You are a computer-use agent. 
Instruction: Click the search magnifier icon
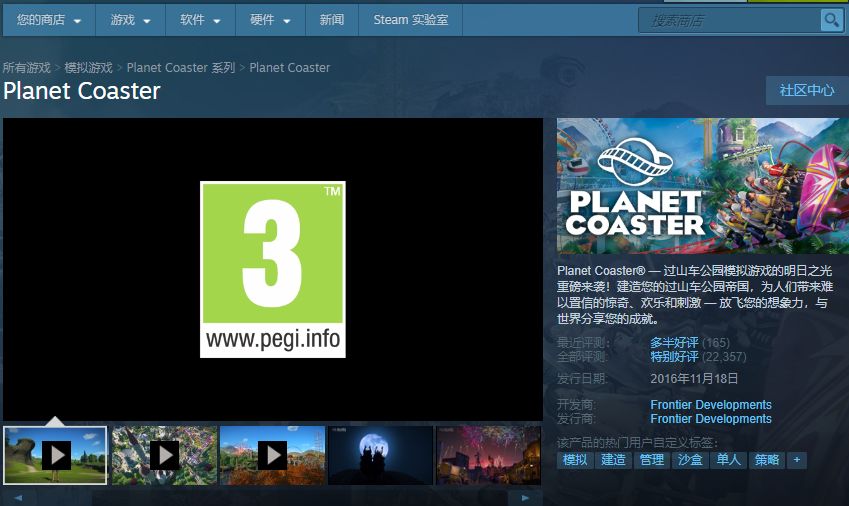tap(831, 21)
